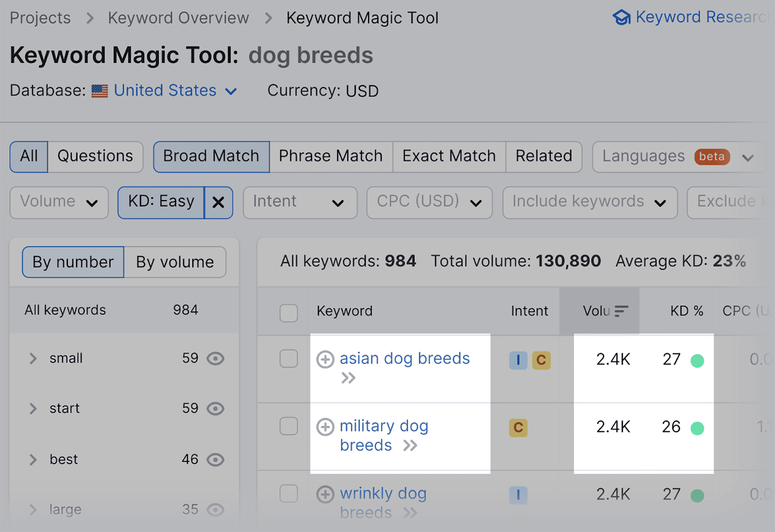Screen dimensions: 775x532
Task: Toggle the eye icon for the "small" group
Action: click(x=217, y=359)
